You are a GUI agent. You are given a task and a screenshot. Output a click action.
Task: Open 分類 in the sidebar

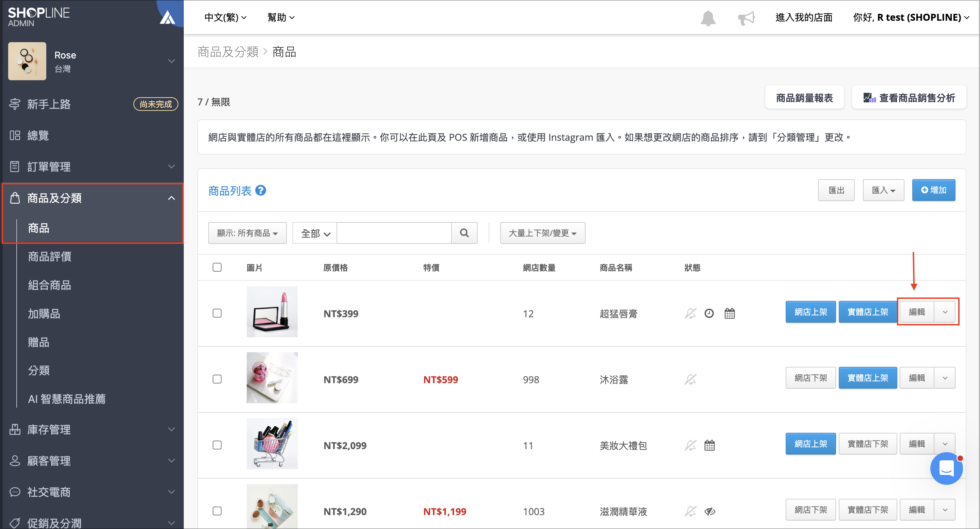tap(39, 370)
